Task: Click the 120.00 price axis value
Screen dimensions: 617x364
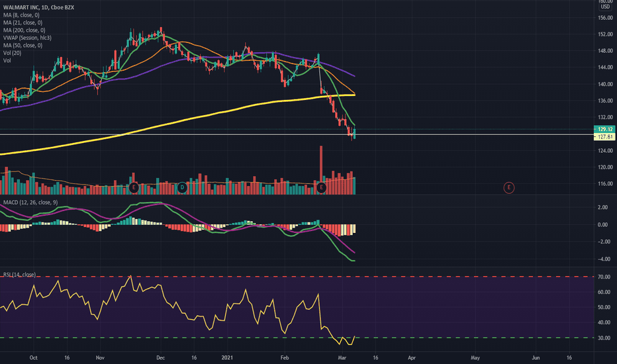Action: pyautogui.click(x=605, y=167)
